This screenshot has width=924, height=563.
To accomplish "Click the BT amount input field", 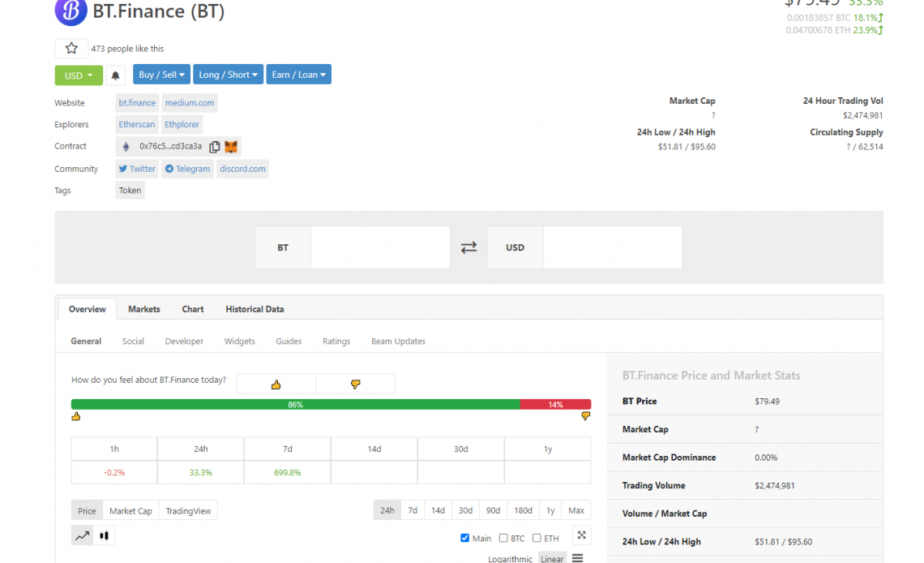I will (380, 247).
